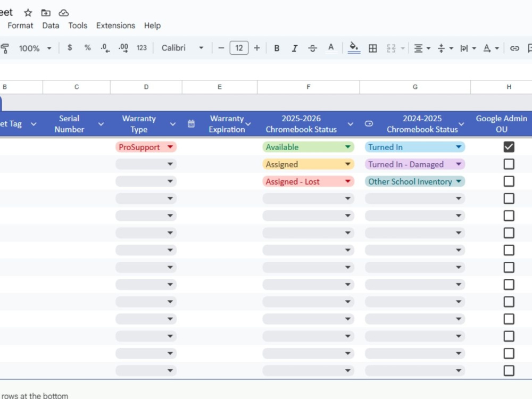Open the Format menu
Viewport: 532px width, 399px height.
20,26
